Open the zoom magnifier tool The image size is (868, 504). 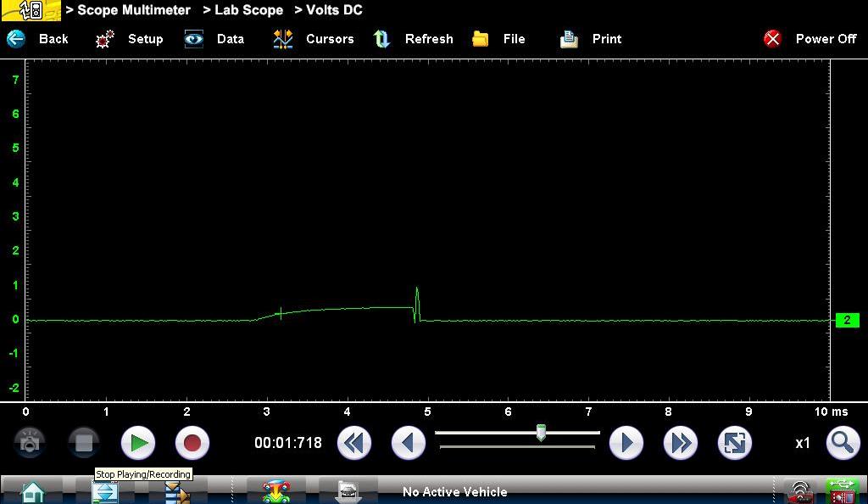pyautogui.click(x=842, y=443)
